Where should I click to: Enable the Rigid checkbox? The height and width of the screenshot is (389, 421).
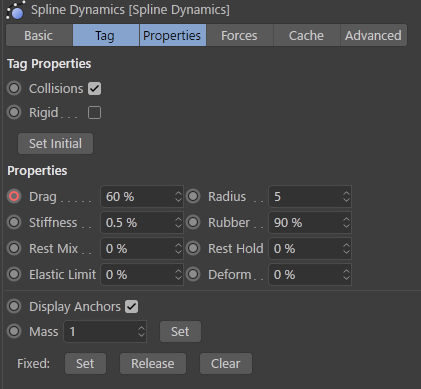pos(95,113)
